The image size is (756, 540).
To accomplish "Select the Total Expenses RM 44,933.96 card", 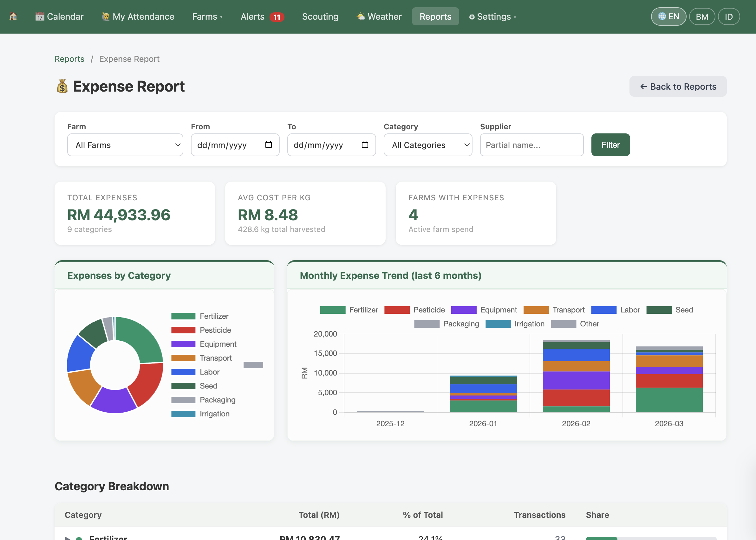I will (x=135, y=213).
